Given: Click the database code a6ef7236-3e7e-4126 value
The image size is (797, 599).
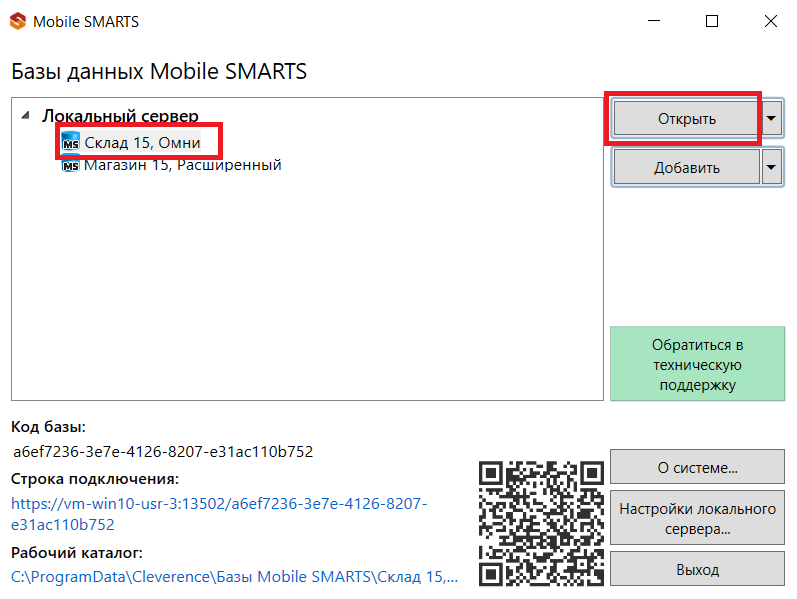Looking at the screenshot, I should click(x=163, y=452).
